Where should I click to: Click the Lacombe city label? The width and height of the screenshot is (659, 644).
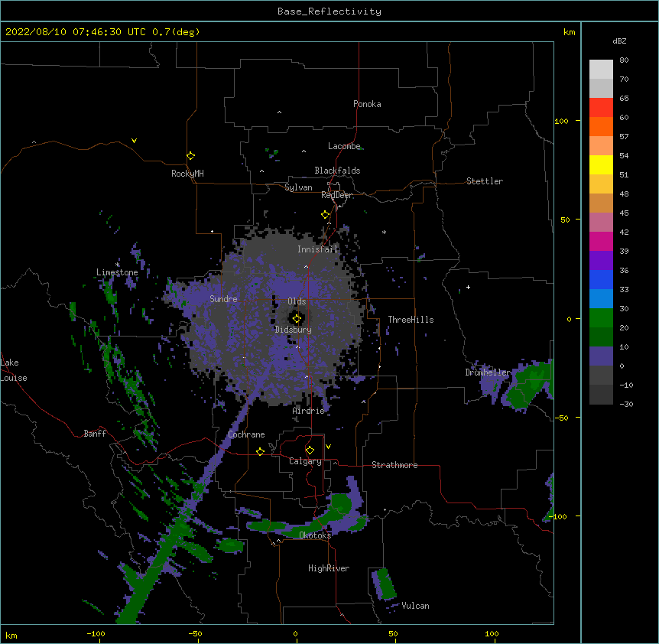point(344,146)
